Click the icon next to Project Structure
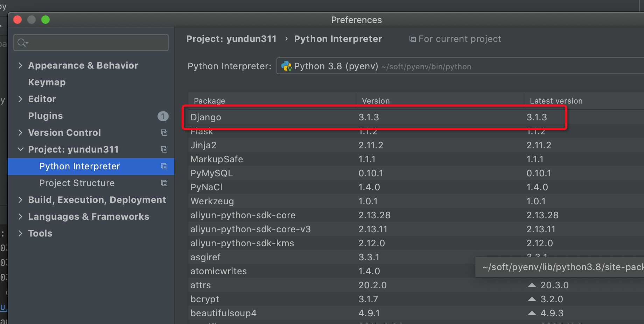644x324 pixels. pyautogui.click(x=164, y=183)
